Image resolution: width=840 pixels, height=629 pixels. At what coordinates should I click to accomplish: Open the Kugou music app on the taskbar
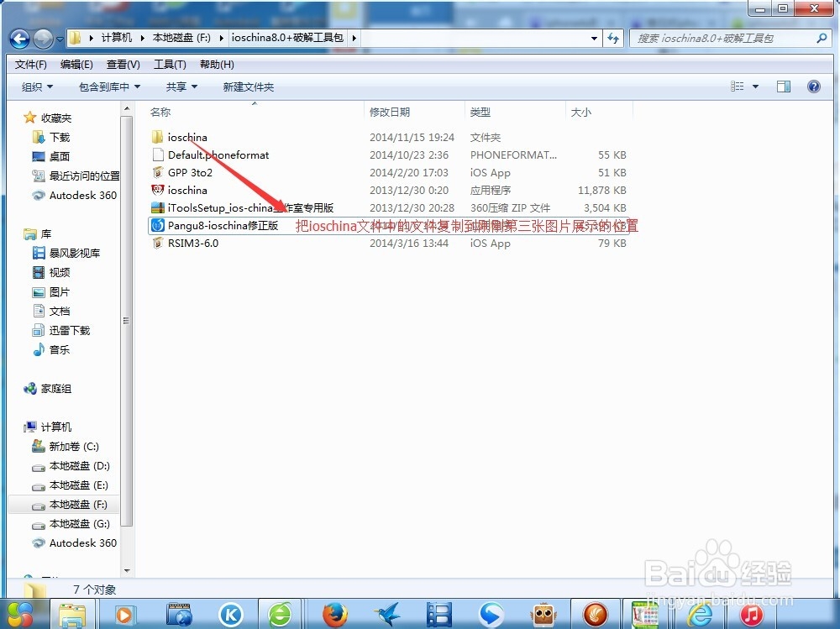coord(231,614)
